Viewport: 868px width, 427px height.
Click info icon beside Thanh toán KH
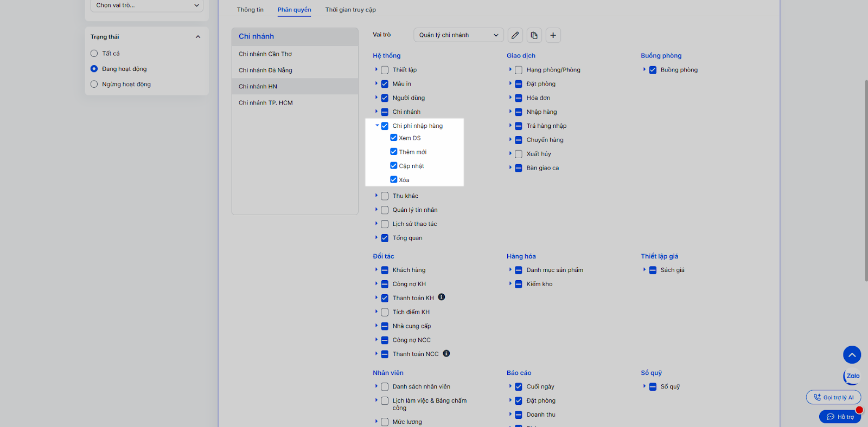[442, 297]
